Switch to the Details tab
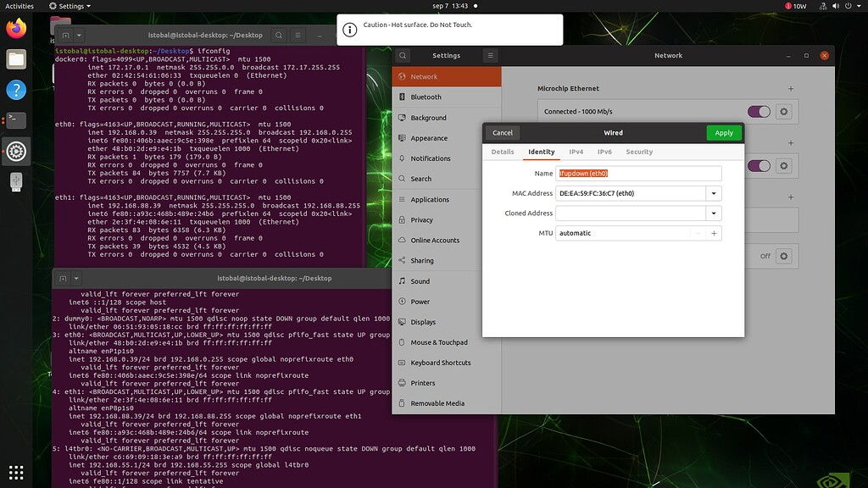 (502, 152)
